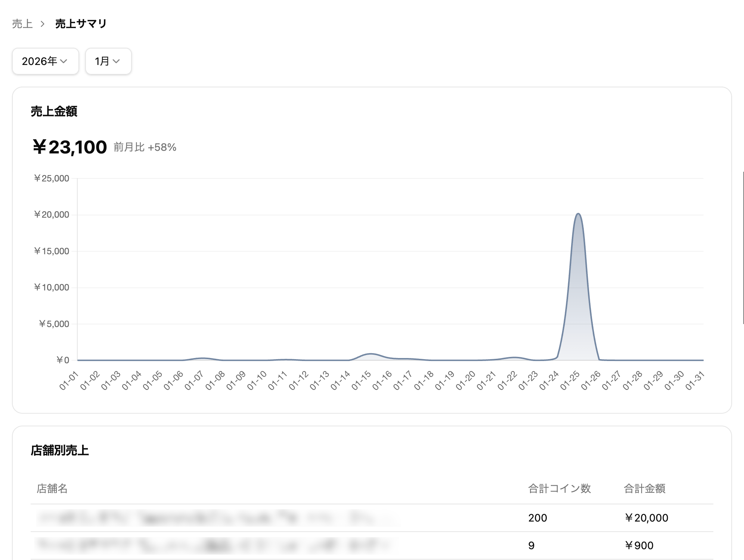The width and height of the screenshot is (744, 560).
Task: Click the 売上 breadcrumb link
Action: (22, 24)
